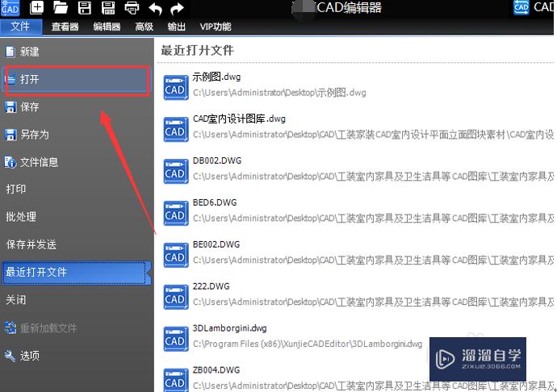Switch to the 输出 tab
Viewport: 557px width, 392px height.
pyautogui.click(x=177, y=27)
